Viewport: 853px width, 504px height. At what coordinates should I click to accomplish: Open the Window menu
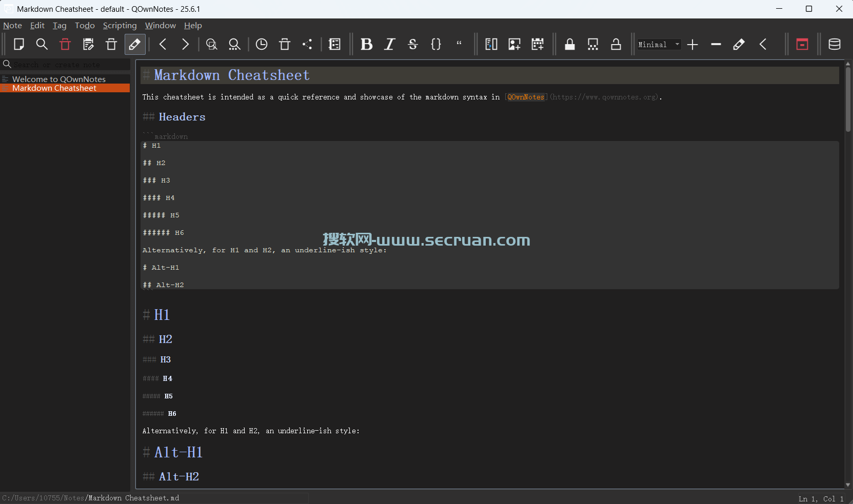(160, 26)
